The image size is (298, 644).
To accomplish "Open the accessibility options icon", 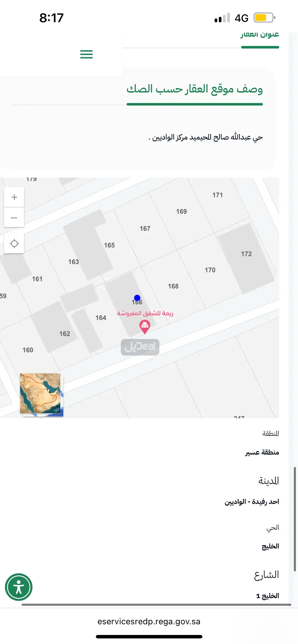I will coord(19,587).
